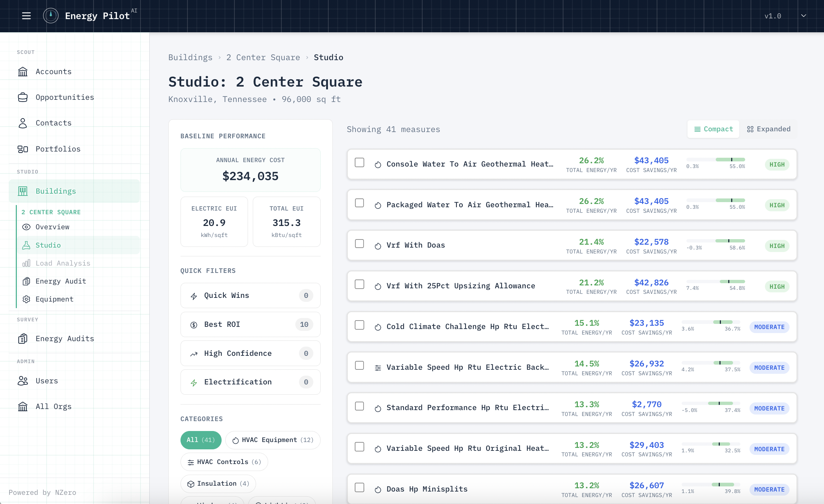
Task: Check the Vrf With Doas measure checkbox
Action: (359, 244)
